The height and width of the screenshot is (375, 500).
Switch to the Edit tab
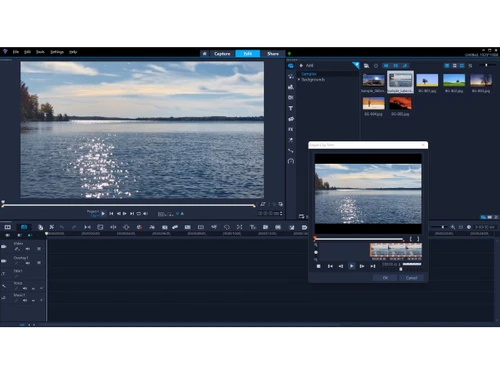click(x=248, y=54)
